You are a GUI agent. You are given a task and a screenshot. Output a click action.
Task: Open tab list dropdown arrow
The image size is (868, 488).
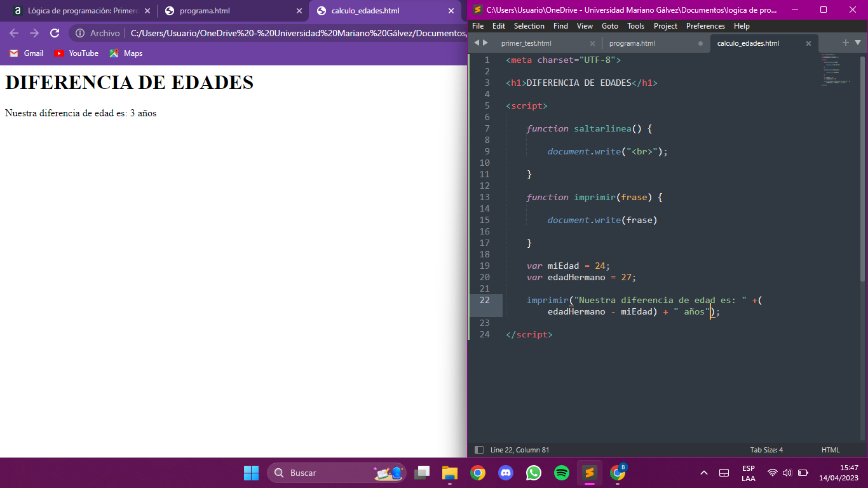[858, 43]
